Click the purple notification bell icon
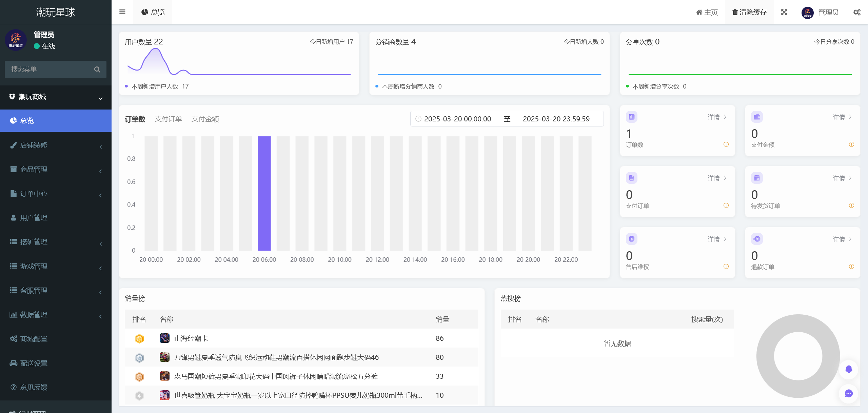The image size is (868, 413). point(849,369)
